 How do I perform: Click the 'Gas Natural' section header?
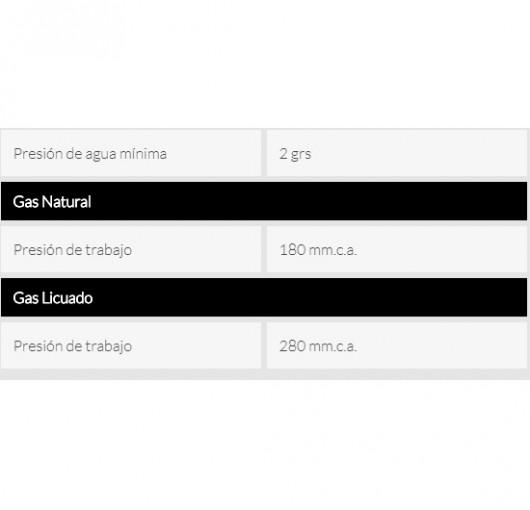tap(264, 201)
